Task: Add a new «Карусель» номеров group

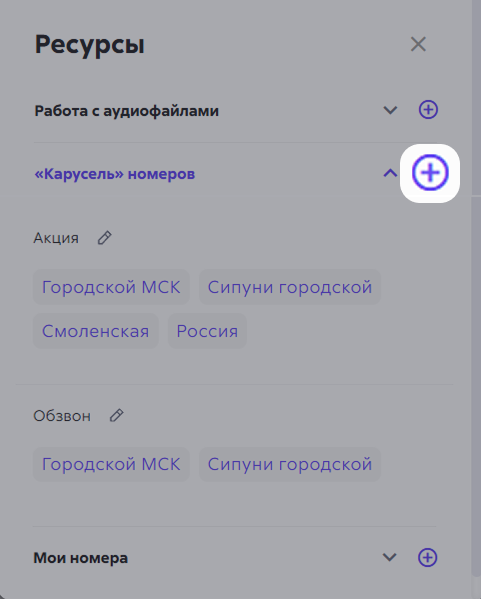Action: pyautogui.click(x=430, y=173)
